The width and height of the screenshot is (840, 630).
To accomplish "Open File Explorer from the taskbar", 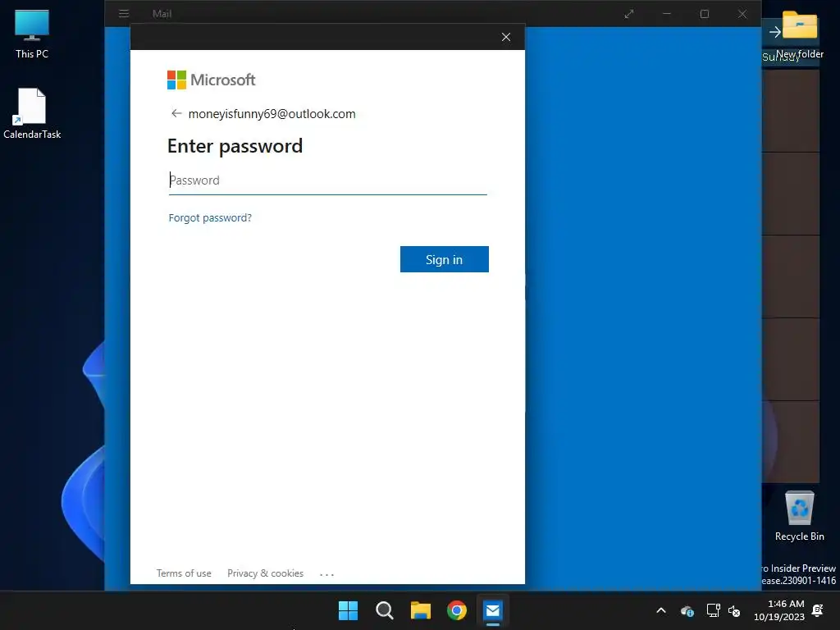I will point(421,610).
